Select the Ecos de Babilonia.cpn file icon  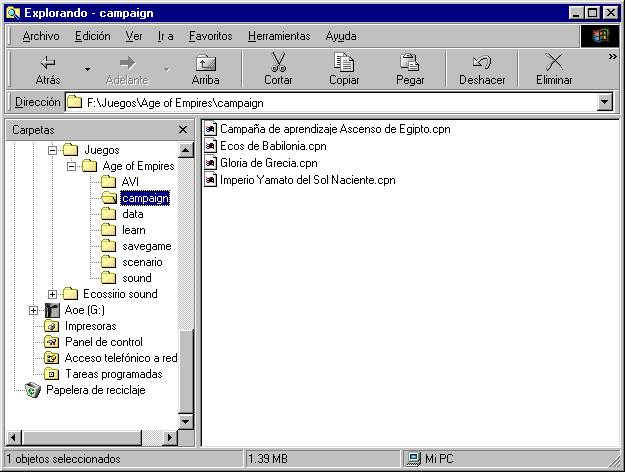[x=210, y=146]
